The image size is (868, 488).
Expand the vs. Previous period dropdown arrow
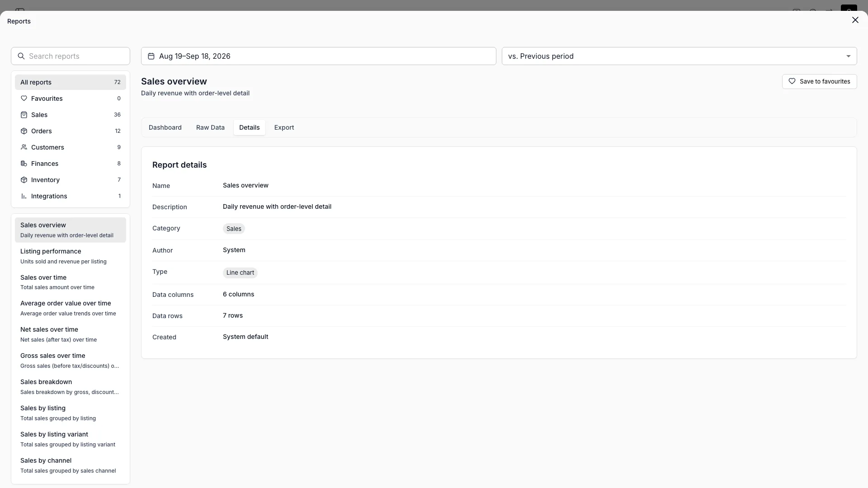pos(848,56)
